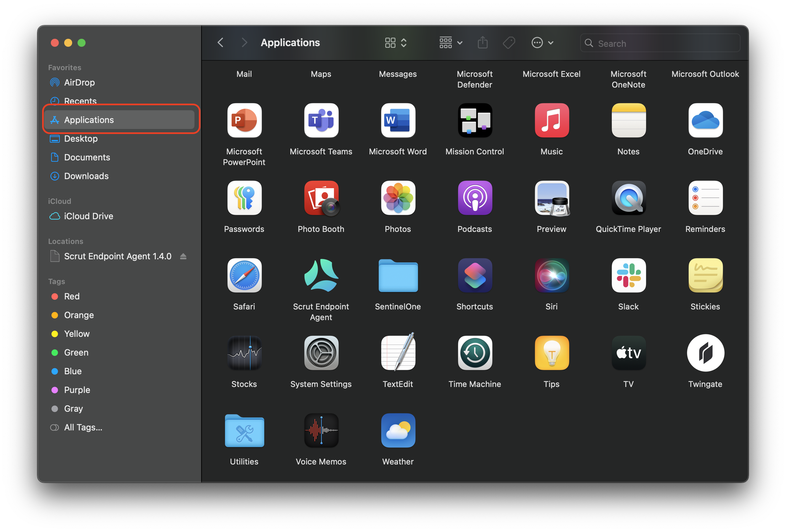
Task: Select the Microsoft Defender label
Action: (x=475, y=80)
